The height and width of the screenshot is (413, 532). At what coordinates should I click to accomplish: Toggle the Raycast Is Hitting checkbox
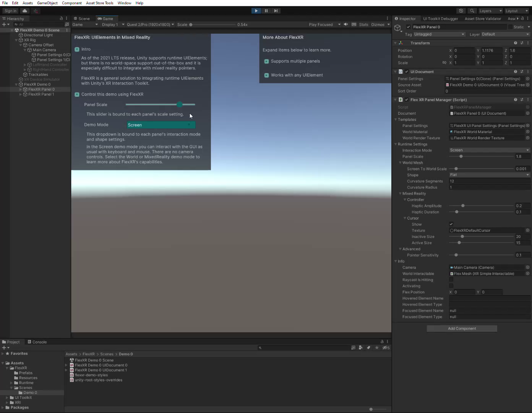click(x=451, y=280)
